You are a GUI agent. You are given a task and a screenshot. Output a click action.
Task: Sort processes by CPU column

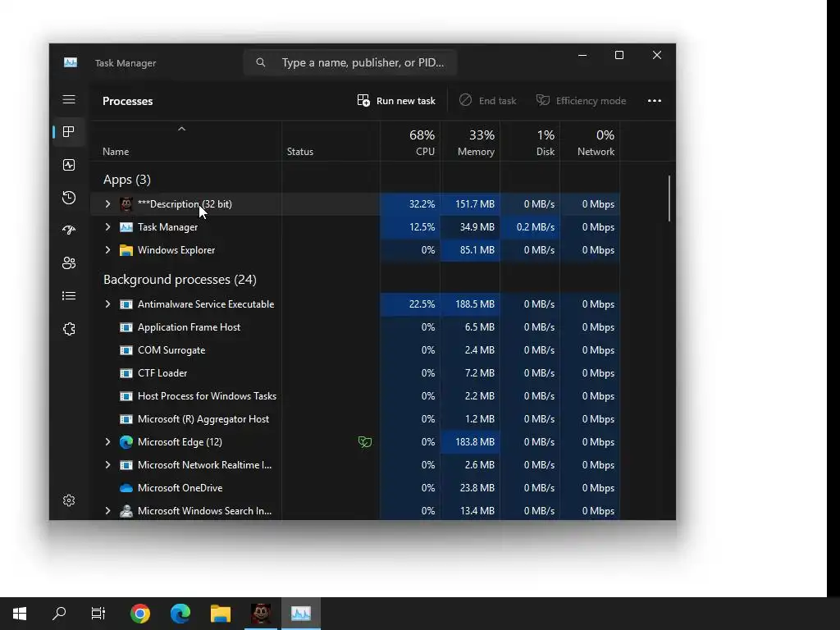tap(411, 142)
